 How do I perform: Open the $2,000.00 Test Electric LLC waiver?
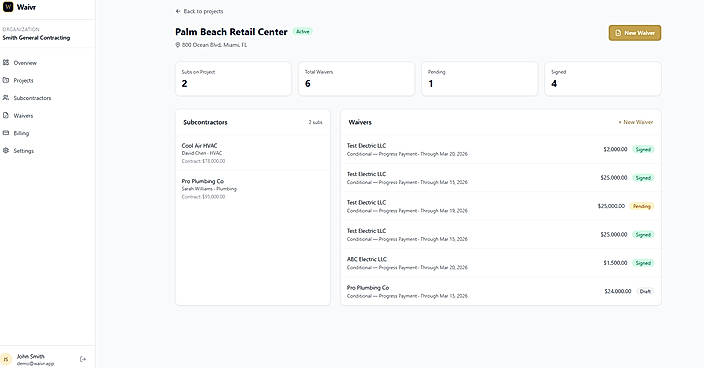[x=501, y=149]
